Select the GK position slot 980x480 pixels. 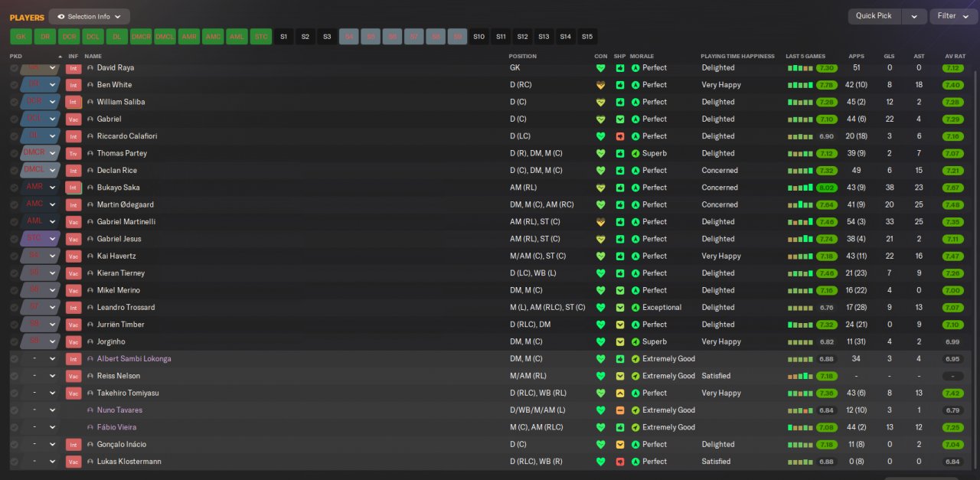tap(21, 36)
